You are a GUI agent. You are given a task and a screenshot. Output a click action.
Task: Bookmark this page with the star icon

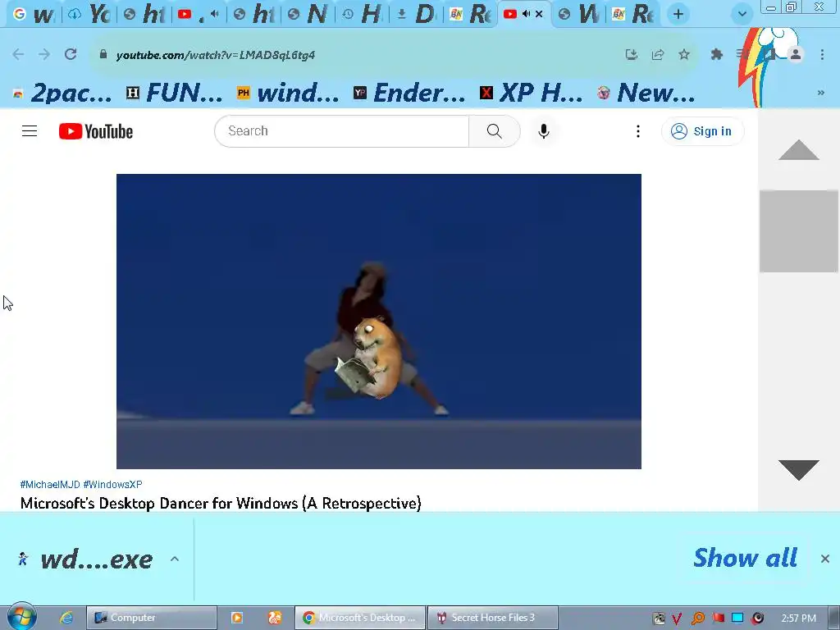pyautogui.click(x=684, y=55)
